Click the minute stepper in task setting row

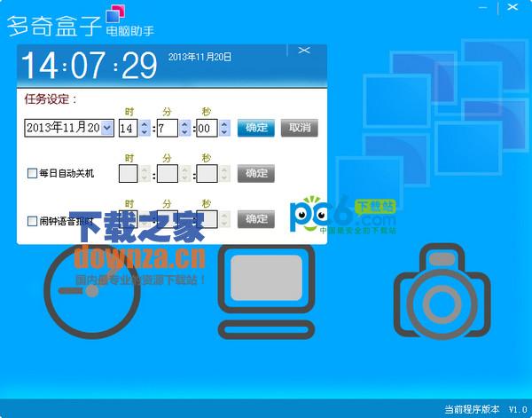point(185,128)
